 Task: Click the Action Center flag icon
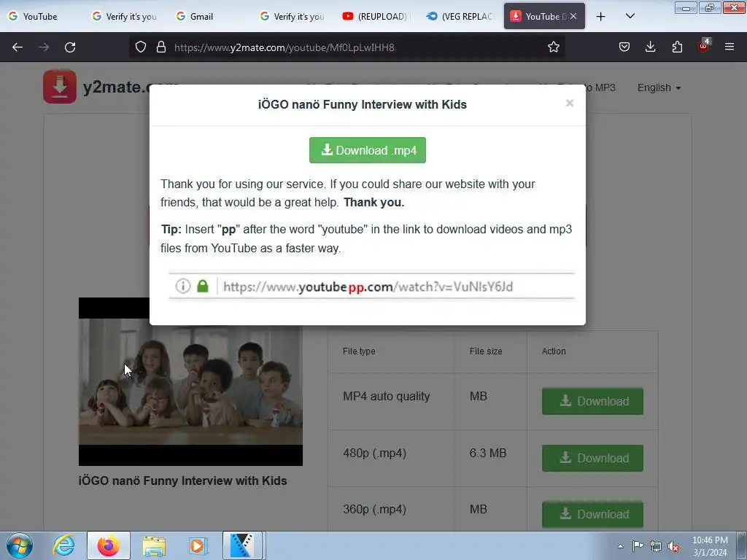[x=638, y=546]
